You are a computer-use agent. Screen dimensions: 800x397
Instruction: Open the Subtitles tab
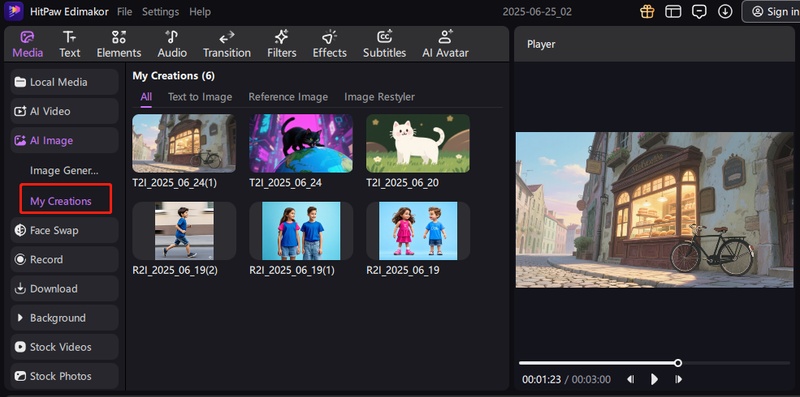click(384, 44)
